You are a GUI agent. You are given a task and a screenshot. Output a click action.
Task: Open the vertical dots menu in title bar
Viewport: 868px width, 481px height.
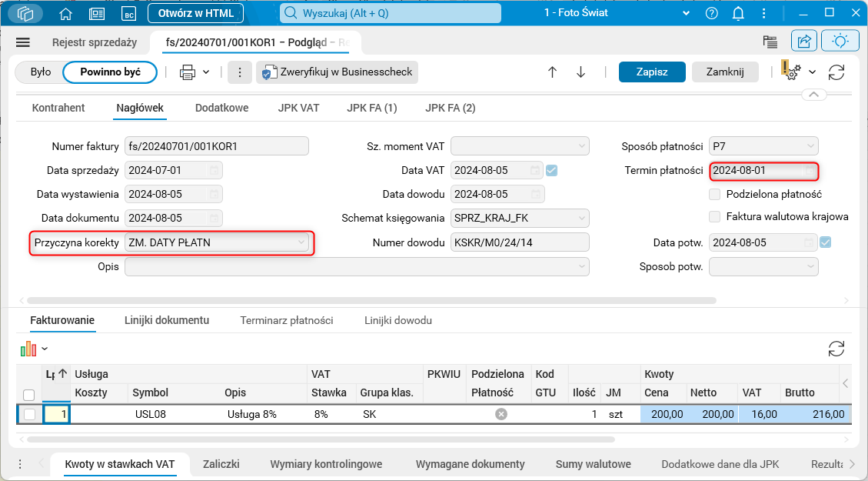pos(764,13)
